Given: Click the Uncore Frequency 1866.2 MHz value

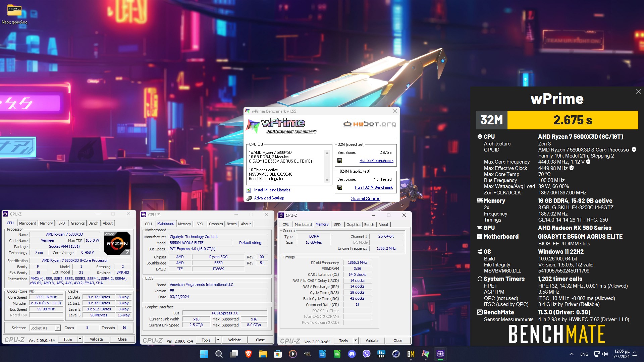Looking at the screenshot, I should tap(386, 248).
